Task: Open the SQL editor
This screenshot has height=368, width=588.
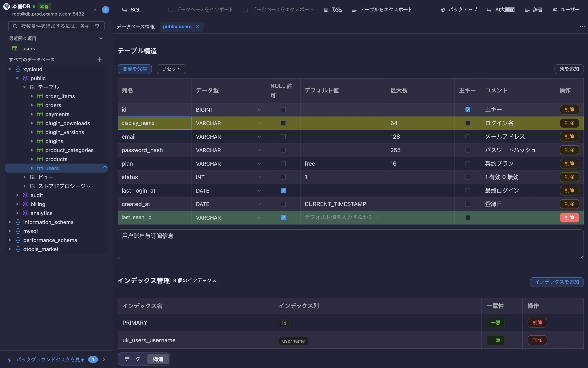Action: pos(131,10)
